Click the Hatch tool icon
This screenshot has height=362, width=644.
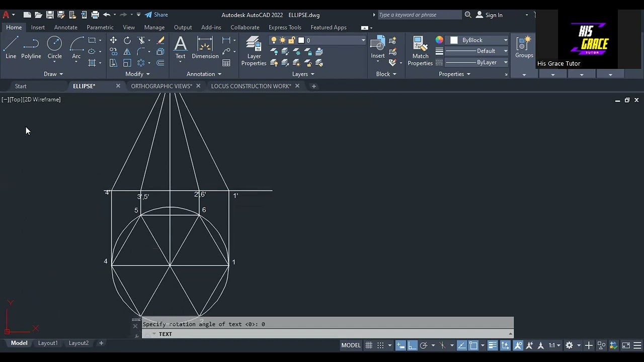(92, 63)
